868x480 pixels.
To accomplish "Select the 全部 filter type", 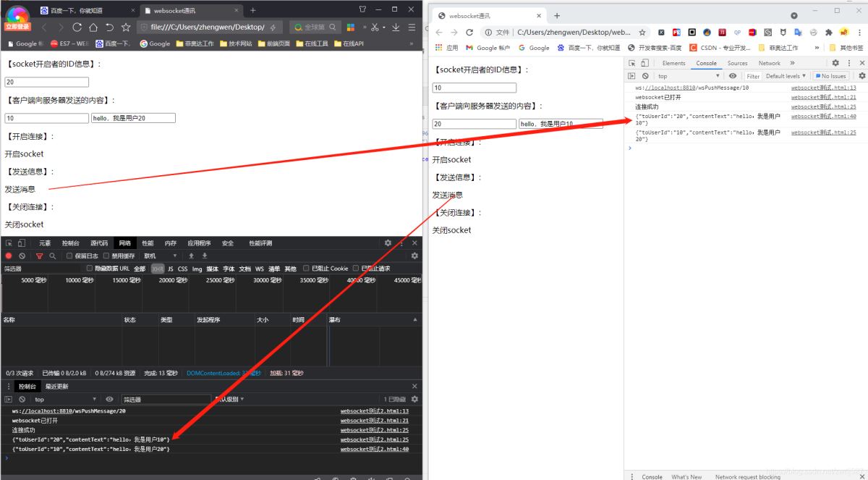I will (140, 269).
